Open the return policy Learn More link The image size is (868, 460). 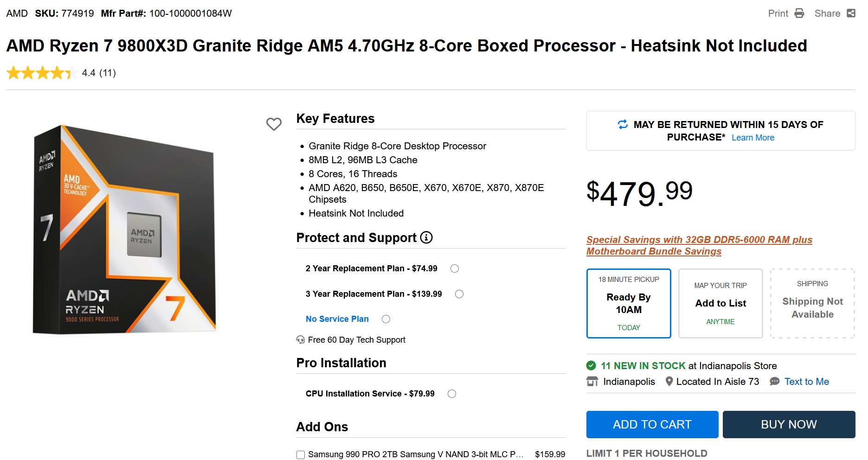[753, 138]
